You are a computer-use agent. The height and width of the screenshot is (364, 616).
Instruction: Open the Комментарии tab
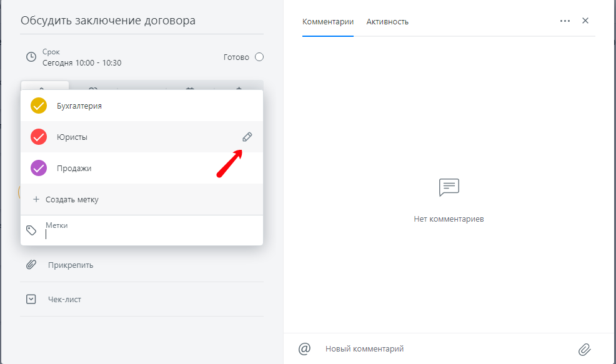[327, 22]
